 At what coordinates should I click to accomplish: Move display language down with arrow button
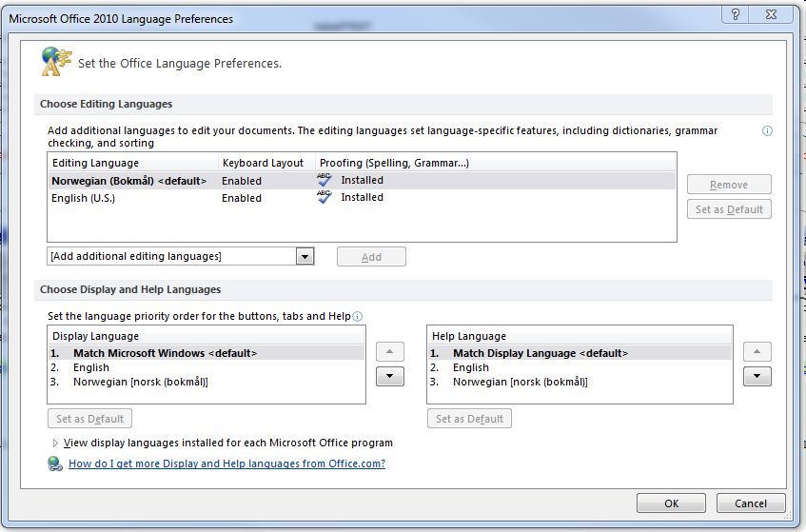[390, 377]
